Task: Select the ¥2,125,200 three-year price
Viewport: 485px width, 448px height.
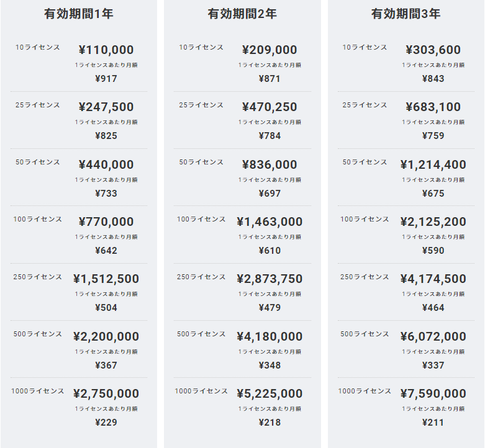Action: tap(433, 222)
